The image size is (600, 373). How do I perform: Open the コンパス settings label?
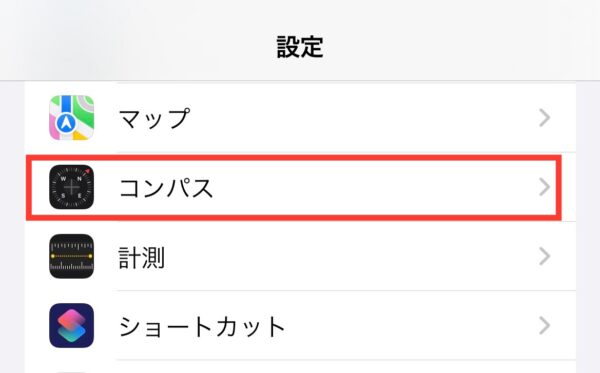pos(166,188)
